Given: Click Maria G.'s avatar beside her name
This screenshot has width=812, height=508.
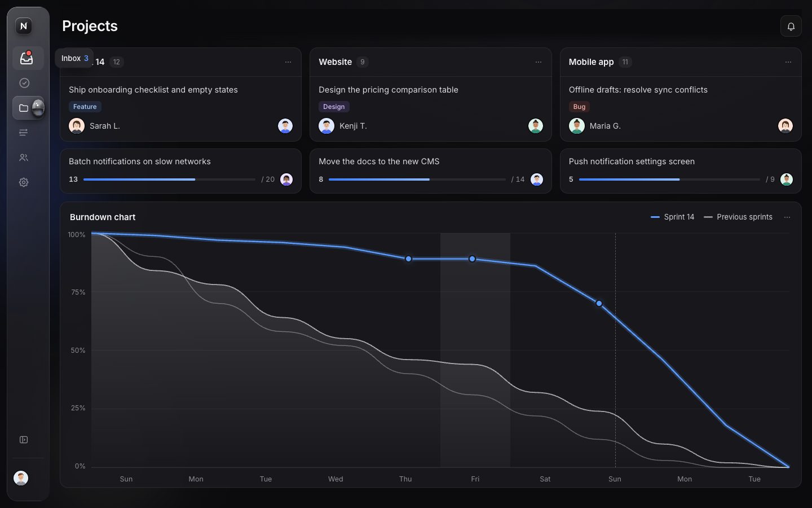Looking at the screenshot, I should pos(577,126).
